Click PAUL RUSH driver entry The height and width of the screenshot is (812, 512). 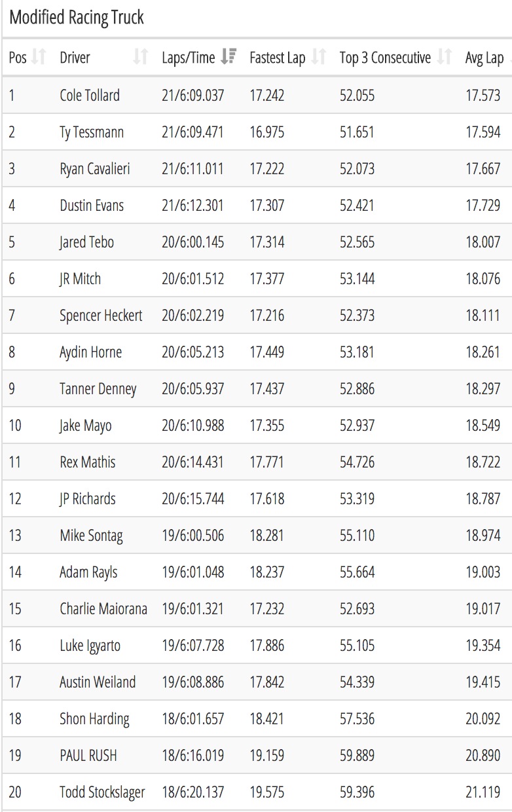point(88,756)
